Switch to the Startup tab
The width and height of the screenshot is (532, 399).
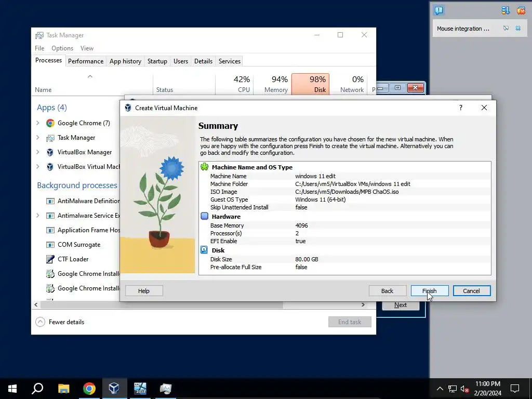pos(157,61)
